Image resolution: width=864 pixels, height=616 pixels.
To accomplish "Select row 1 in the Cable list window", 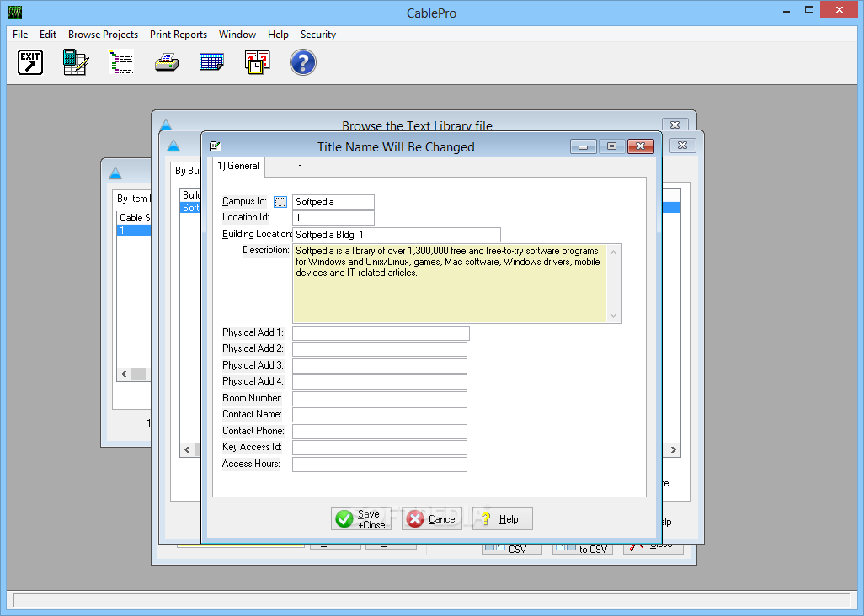I will pos(134,230).
